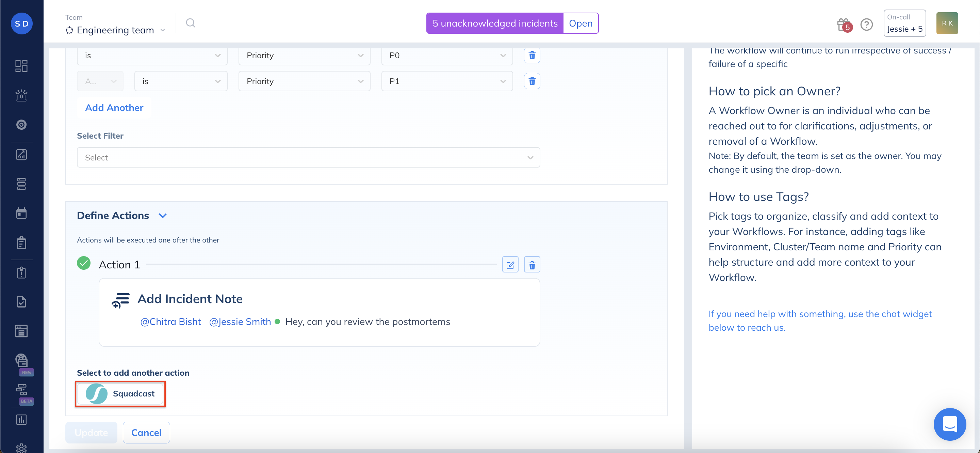The height and width of the screenshot is (453, 980).
Task: Click the Add Another condition link
Action: (x=114, y=108)
